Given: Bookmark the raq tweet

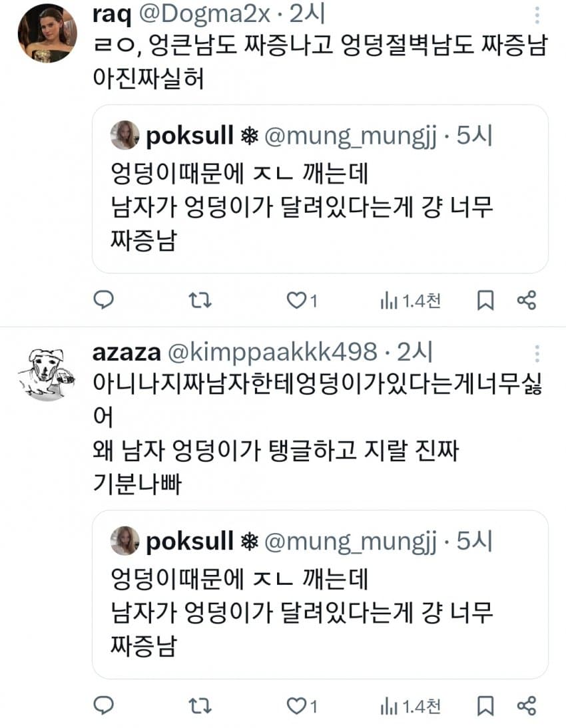Looking at the screenshot, I should (485, 301).
